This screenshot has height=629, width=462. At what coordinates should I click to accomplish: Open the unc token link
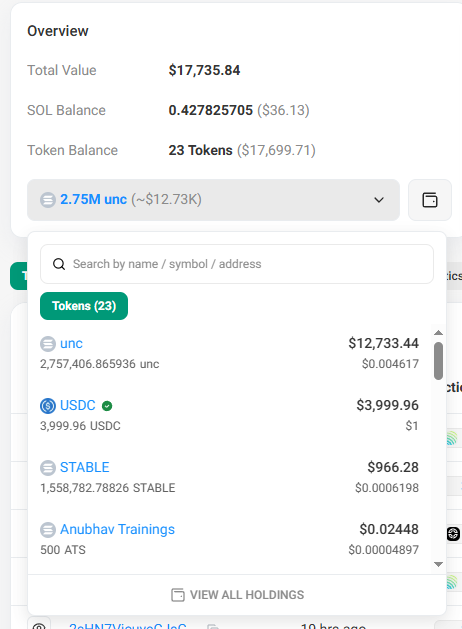pos(71,344)
